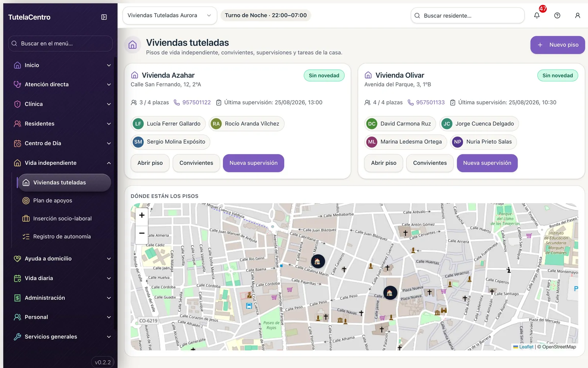This screenshot has height=368, width=588.
Task: Open the user profile icon
Action: pyautogui.click(x=577, y=15)
